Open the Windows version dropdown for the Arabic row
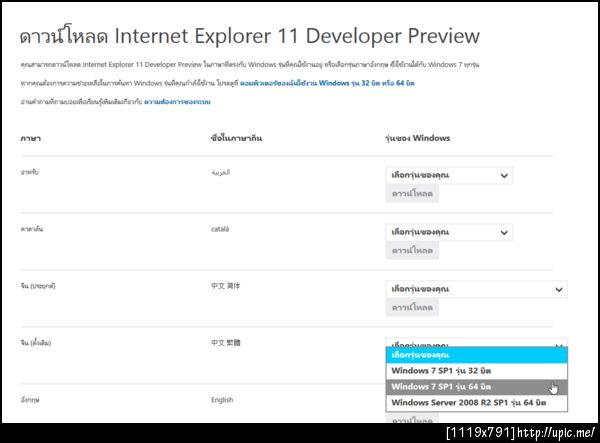The image size is (600, 443). [449, 175]
